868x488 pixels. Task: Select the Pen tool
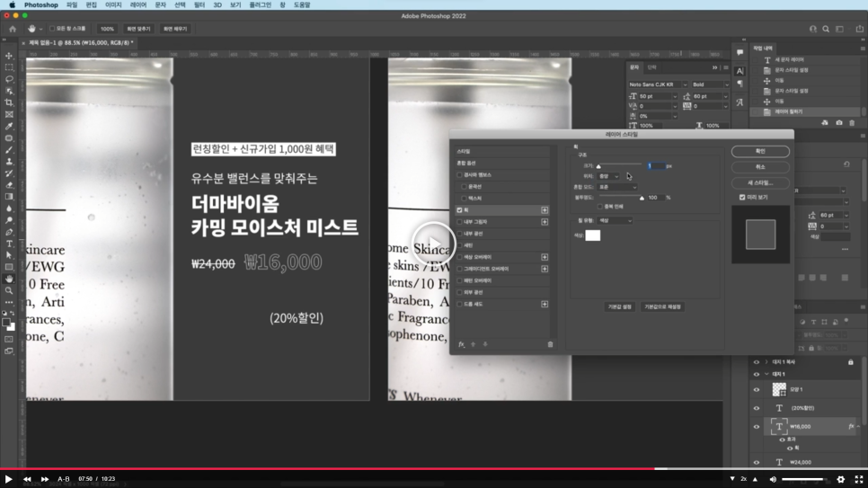click(x=9, y=232)
